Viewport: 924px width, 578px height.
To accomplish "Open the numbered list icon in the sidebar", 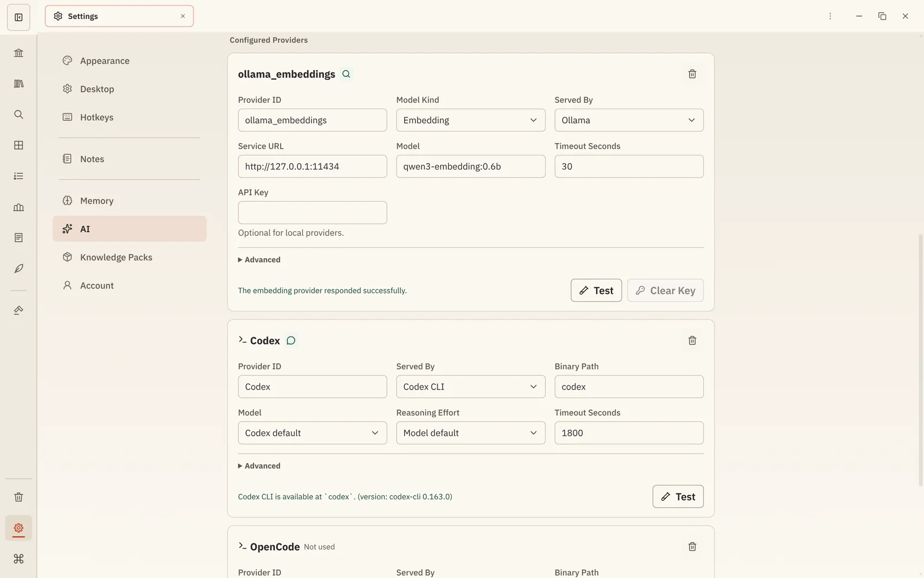I will (x=18, y=176).
